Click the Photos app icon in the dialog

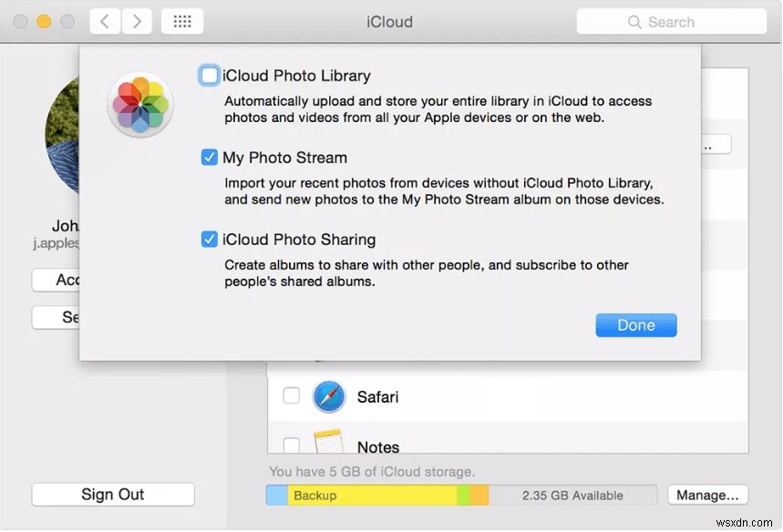click(139, 106)
